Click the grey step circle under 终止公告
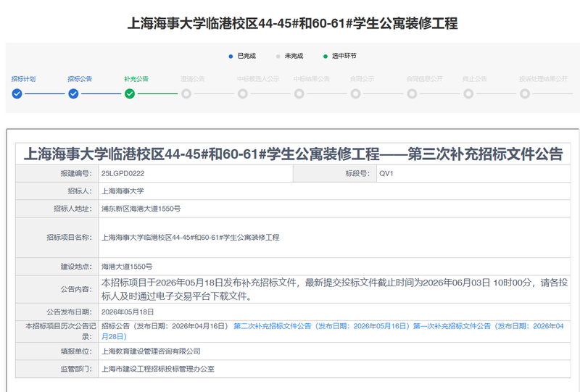 pos(468,94)
